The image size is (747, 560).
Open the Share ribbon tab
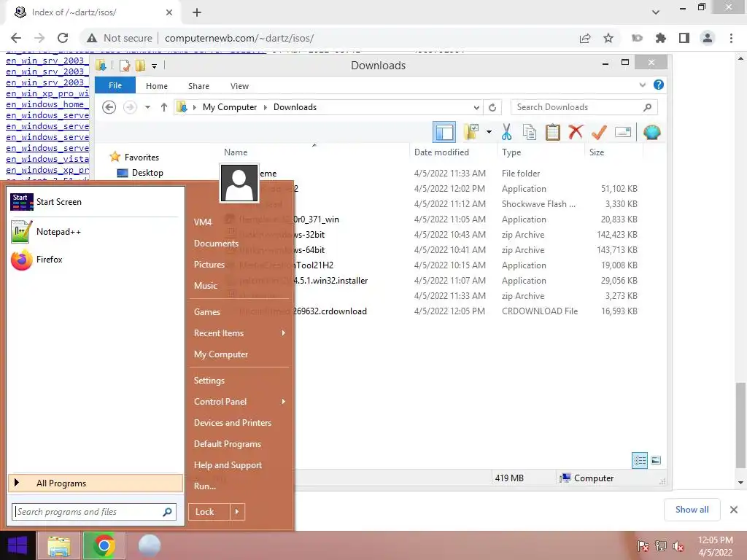click(x=198, y=86)
